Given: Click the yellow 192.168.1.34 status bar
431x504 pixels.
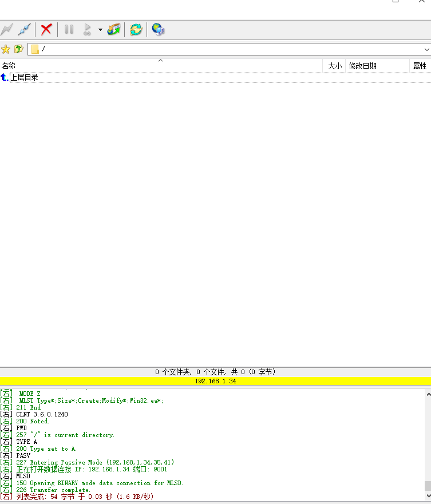Looking at the screenshot, I should point(215,381).
